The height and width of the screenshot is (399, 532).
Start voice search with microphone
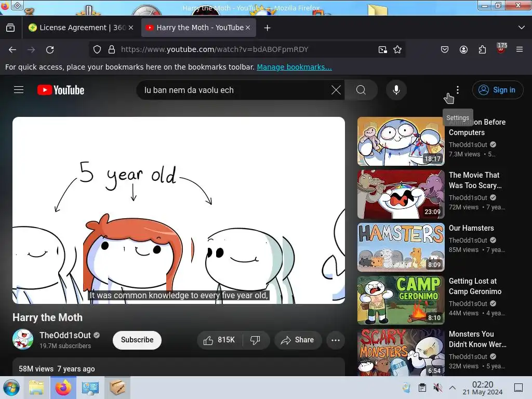click(x=396, y=90)
